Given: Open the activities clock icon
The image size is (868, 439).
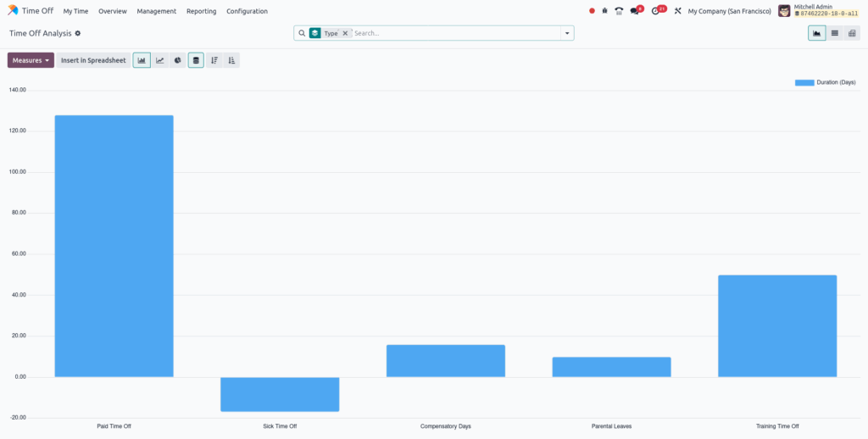Looking at the screenshot, I should click(655, 11).
